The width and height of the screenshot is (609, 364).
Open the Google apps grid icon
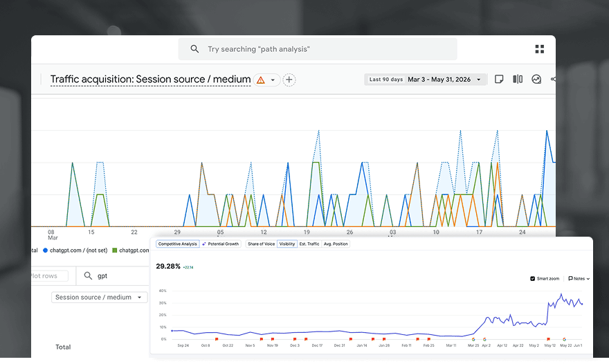540,49
